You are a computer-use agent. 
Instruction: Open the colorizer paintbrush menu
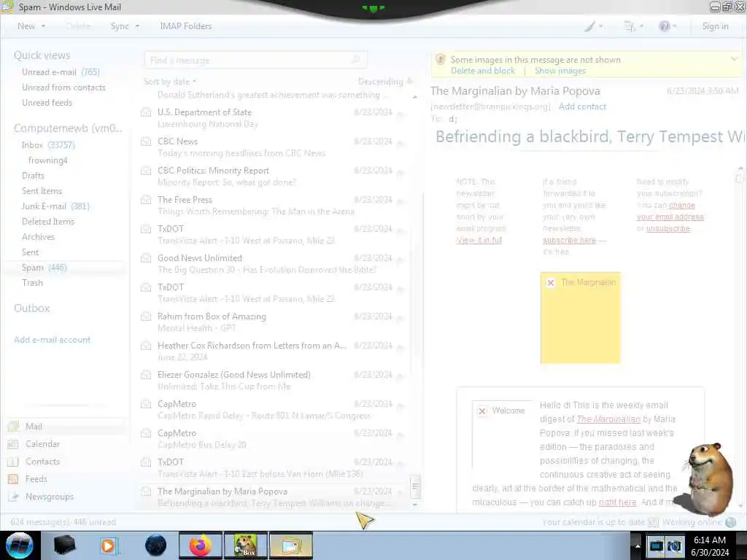click(x=593, y=26)
